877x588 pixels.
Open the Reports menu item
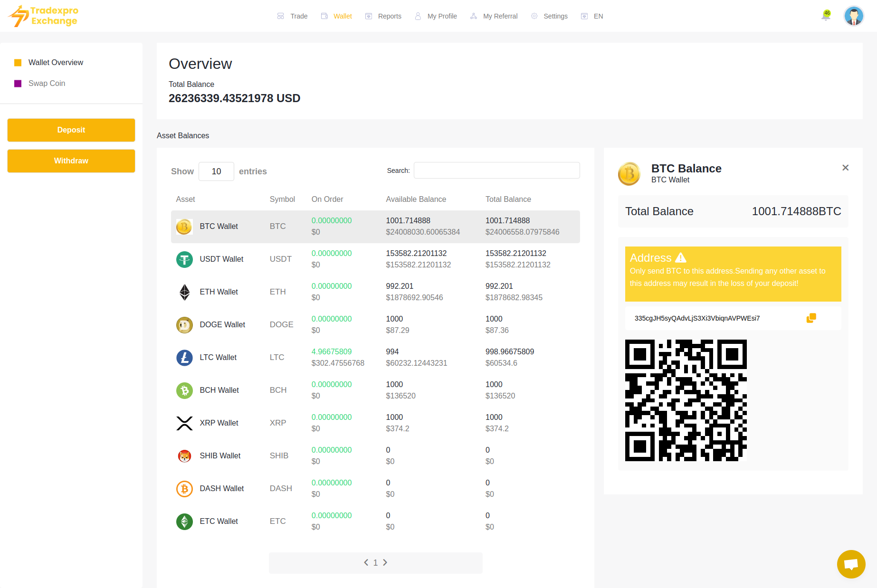[x=383, y=16]
